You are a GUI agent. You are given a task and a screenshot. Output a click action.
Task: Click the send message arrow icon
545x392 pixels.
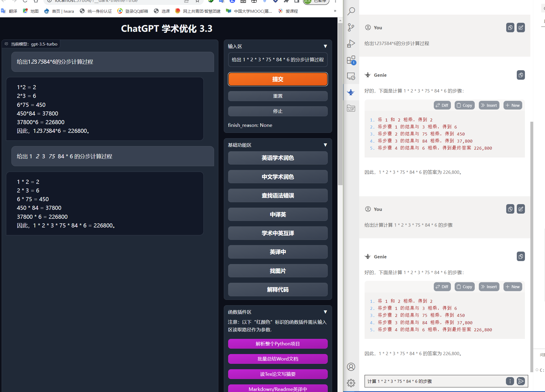[x=521, y=381]
